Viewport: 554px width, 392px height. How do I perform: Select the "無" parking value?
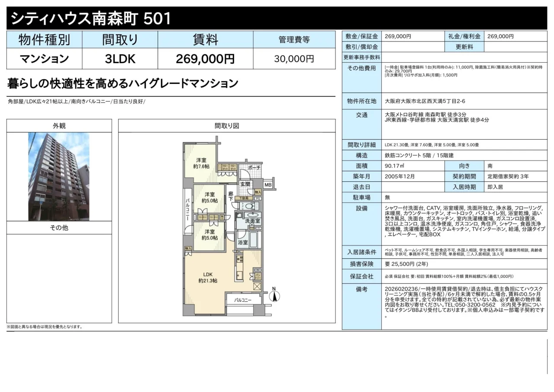[x=387, y=197]
